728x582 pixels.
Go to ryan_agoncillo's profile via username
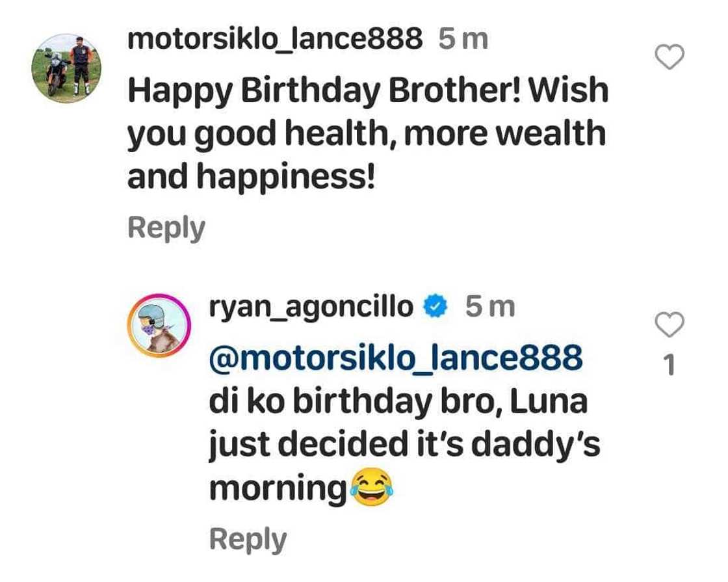311,307
